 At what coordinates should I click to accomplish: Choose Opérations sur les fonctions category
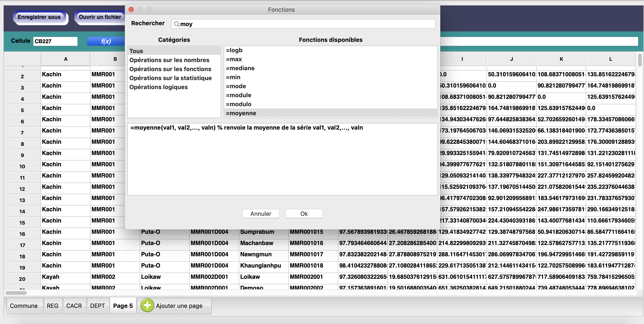point(174,69)
